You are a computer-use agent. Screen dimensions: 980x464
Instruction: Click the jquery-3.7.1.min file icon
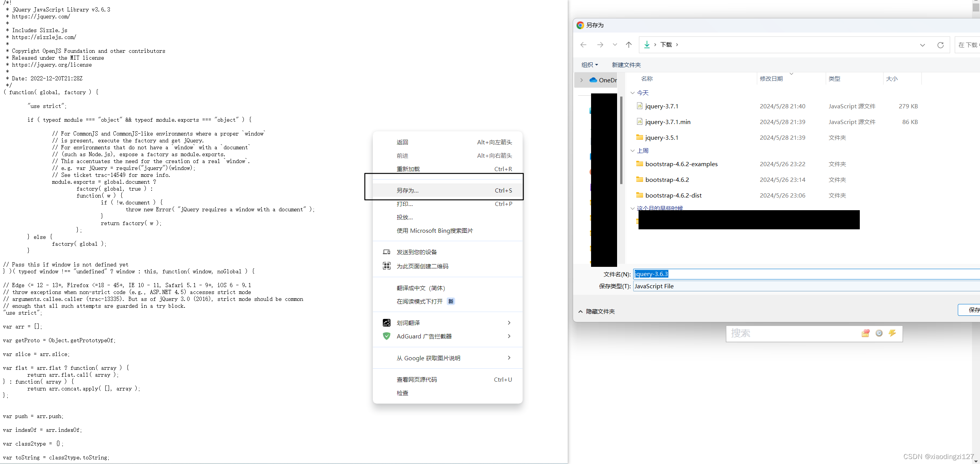pos(639,122)
